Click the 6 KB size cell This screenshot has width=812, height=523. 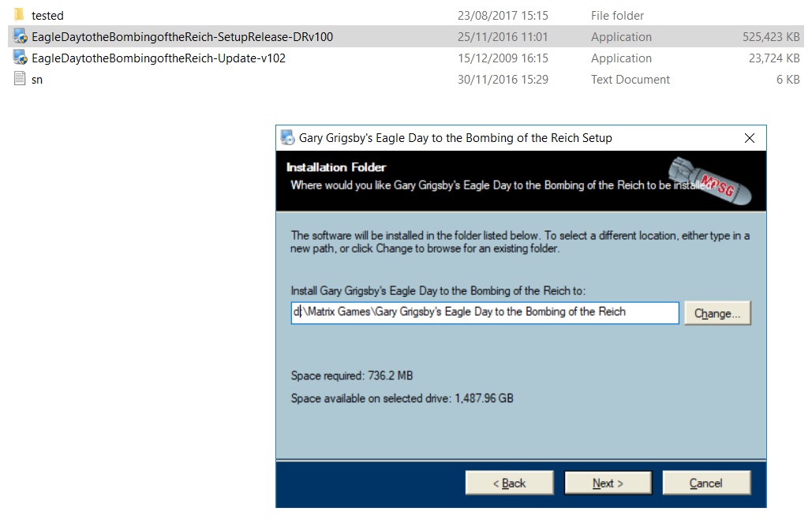pyautogui.click(x=788, y=79)
